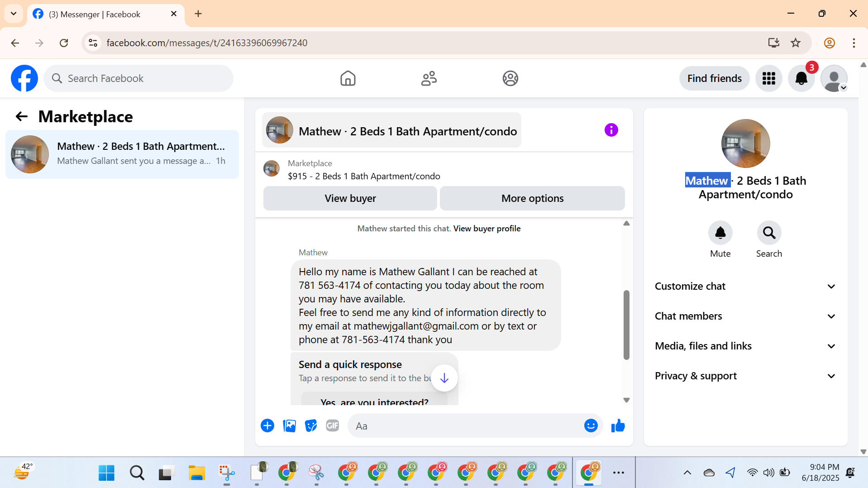This screenshot has height=488, width=868.
Task: Show hidden system tray icons
Action: coord(687,473)
